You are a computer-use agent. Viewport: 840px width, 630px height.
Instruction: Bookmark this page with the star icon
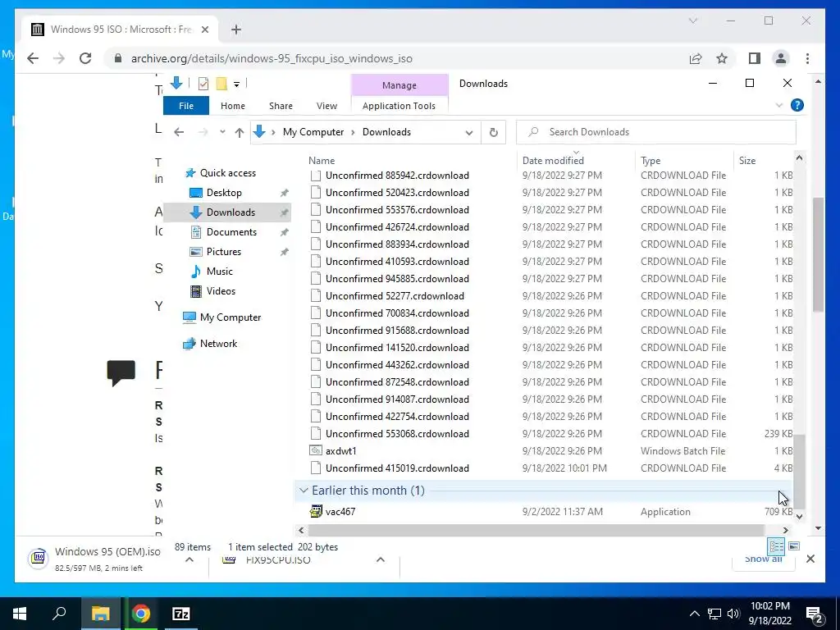(x=722, y=58)
